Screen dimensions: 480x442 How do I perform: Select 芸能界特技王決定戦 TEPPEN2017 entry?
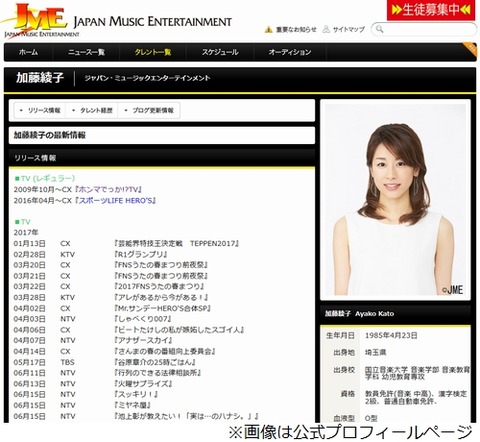tap(177, 244)
